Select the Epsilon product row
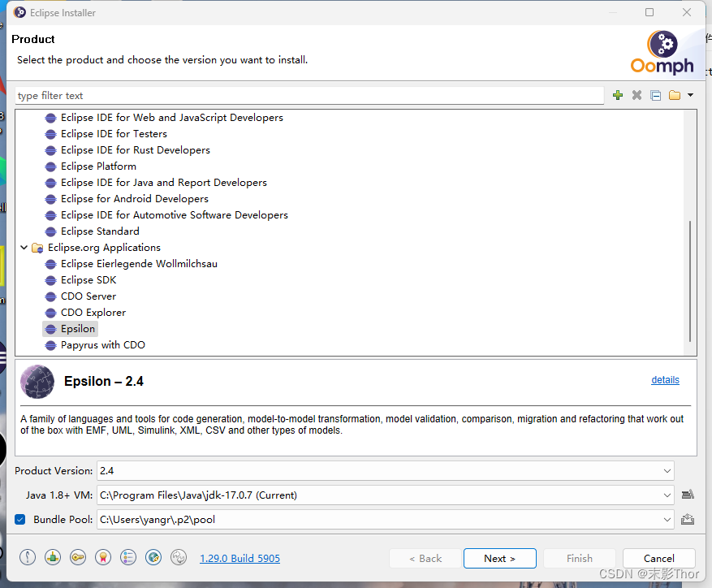Image resolution: width=712 pixels, height=588 pixels. pos(71,329)
